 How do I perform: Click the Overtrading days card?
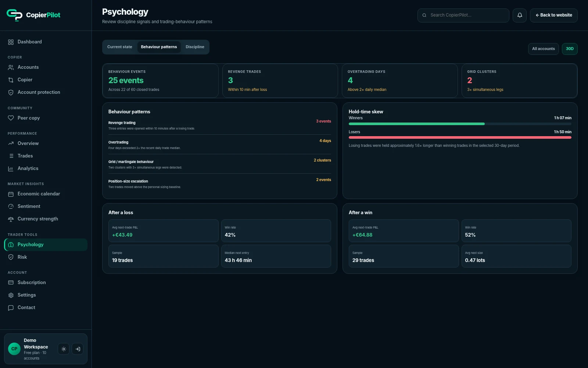click(x=400, y=81)
